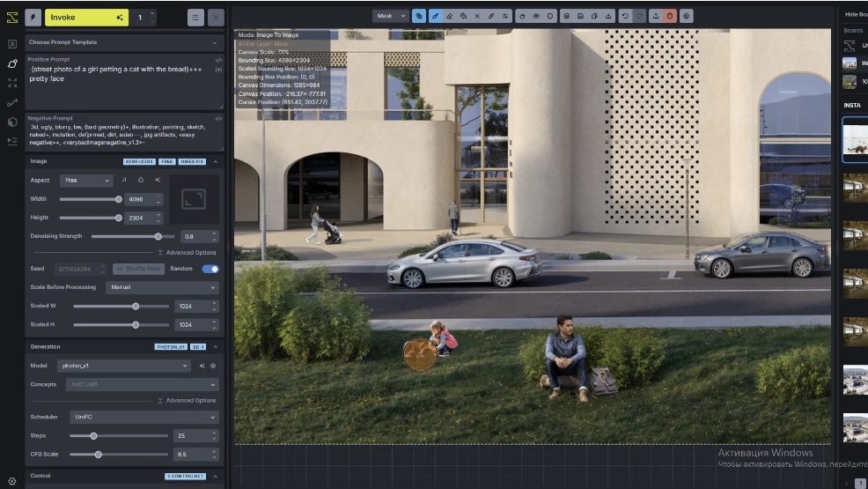This screenshot has width=868, height=489.
Task: Clear canvas with red trash icon
Action: point(670,16)
